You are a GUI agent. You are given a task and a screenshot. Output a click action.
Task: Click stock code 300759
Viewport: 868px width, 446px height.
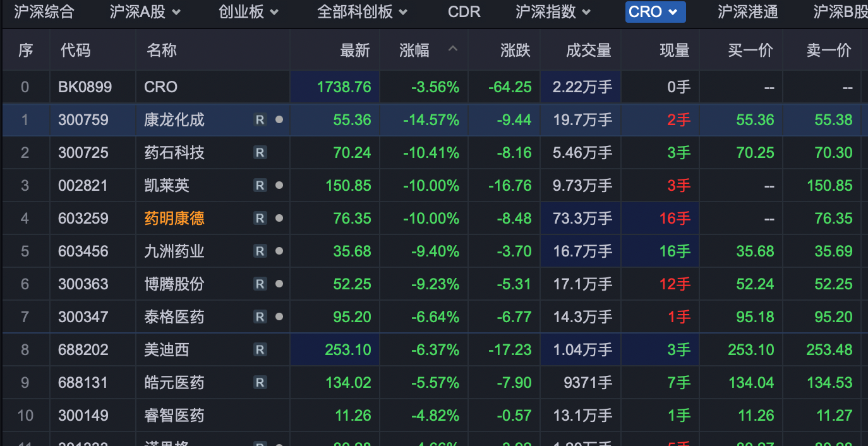[83, 120]
